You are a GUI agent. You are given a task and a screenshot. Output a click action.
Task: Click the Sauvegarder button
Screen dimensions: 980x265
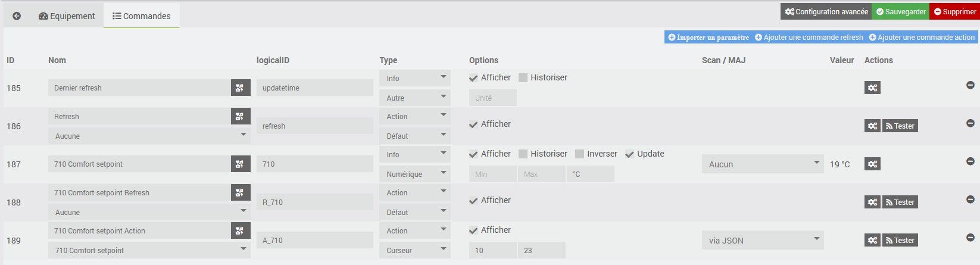click(900, 11)
